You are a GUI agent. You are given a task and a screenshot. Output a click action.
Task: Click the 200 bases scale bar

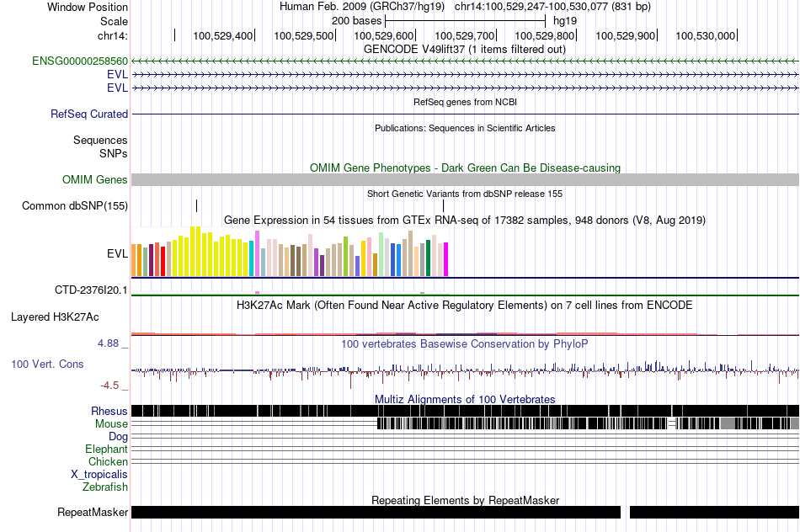466,21
